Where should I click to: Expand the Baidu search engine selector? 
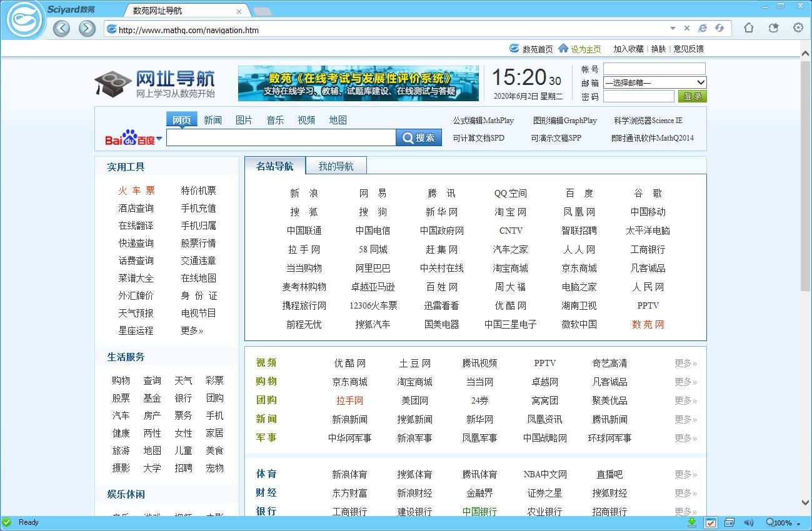pyautogui.click(x=159, y=139)
